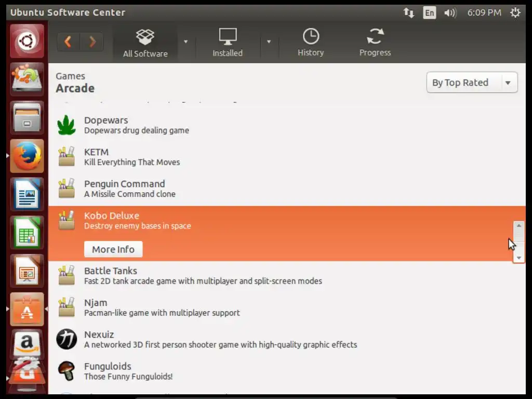Click the Kobo Deluxe title text
This screenshot has height=399, width=532.
coord(112,216)
